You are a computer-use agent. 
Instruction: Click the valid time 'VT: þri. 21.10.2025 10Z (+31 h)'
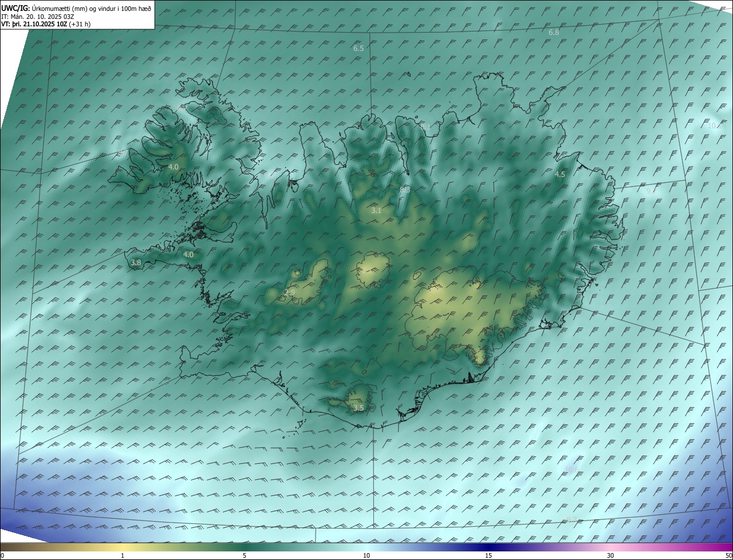(x=46, y=24)
